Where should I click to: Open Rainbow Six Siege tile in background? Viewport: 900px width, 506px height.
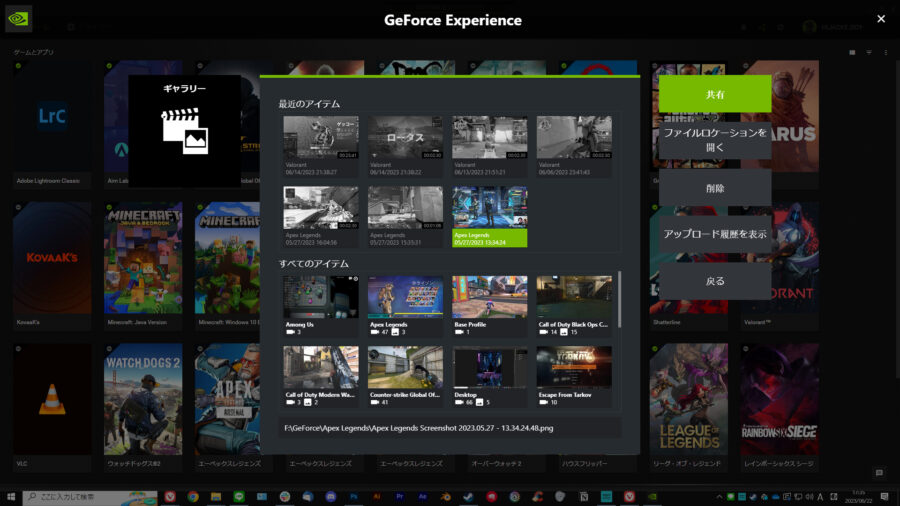pos(779,407)
